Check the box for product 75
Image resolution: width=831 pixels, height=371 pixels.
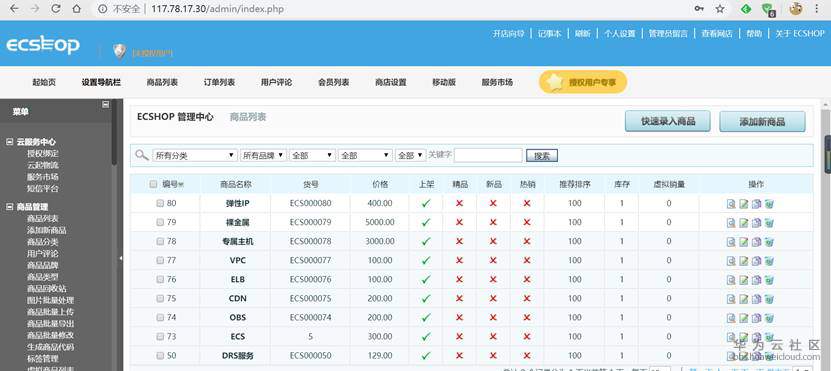click(x=160, y=299)
